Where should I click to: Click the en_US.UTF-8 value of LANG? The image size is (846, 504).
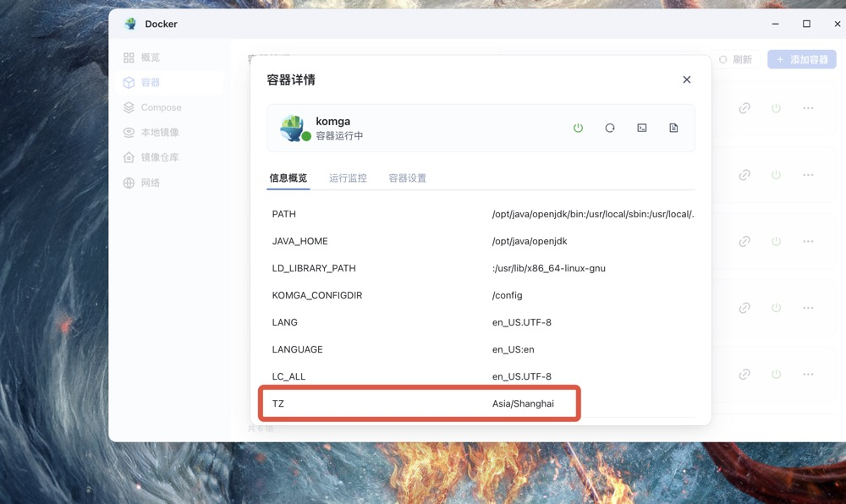click(x=522, y=322)
